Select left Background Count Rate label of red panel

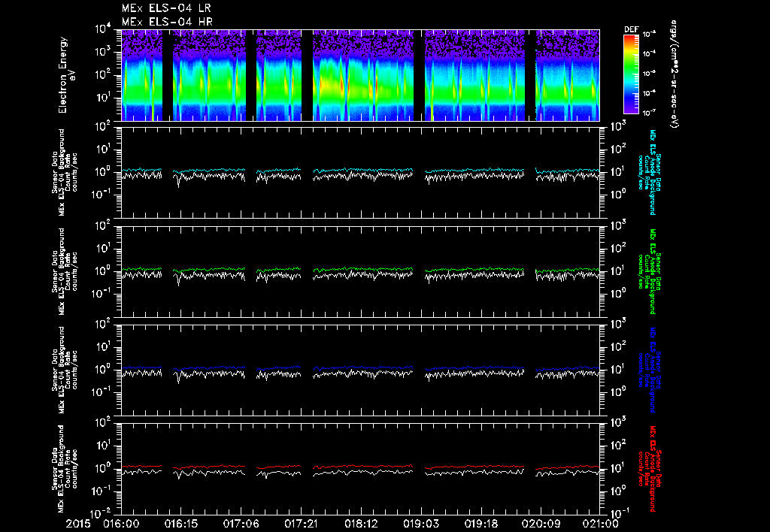[65, 469]
